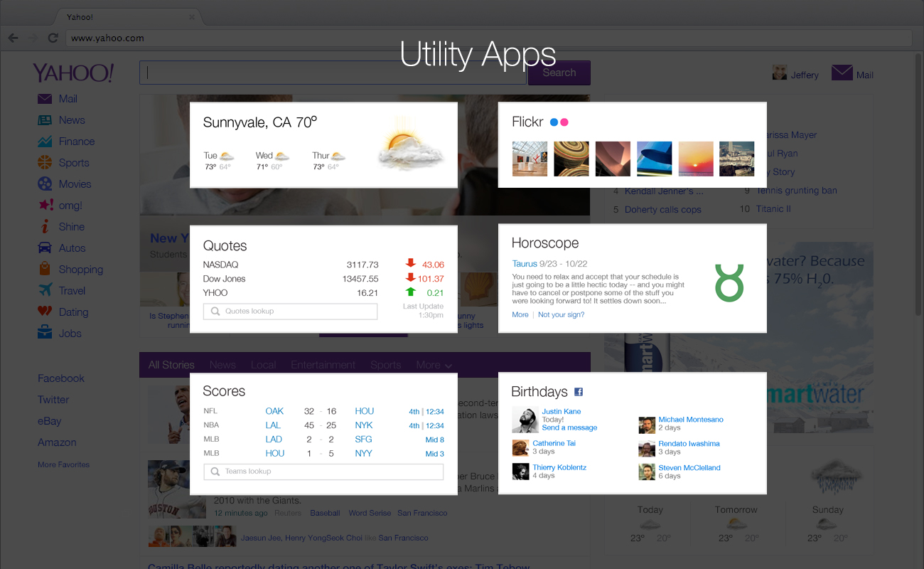Open the Local stories tab
This screenshot has width=924, height=569.
coord(263,365)
